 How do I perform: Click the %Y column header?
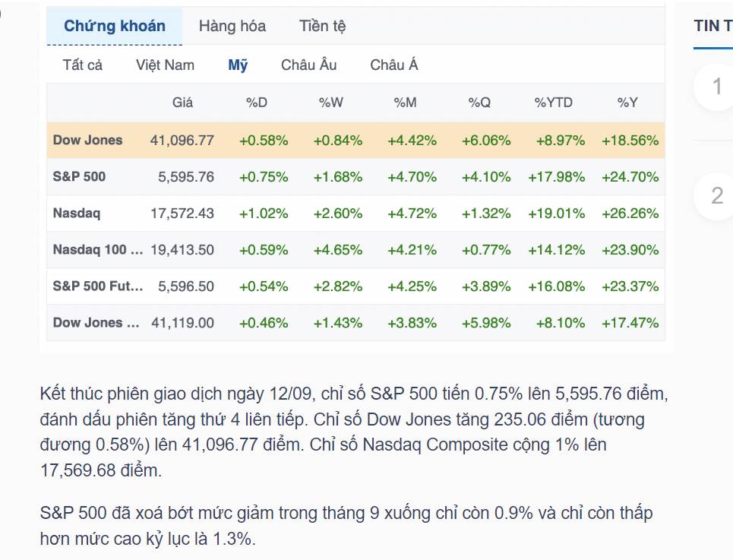tap(627, 103)
